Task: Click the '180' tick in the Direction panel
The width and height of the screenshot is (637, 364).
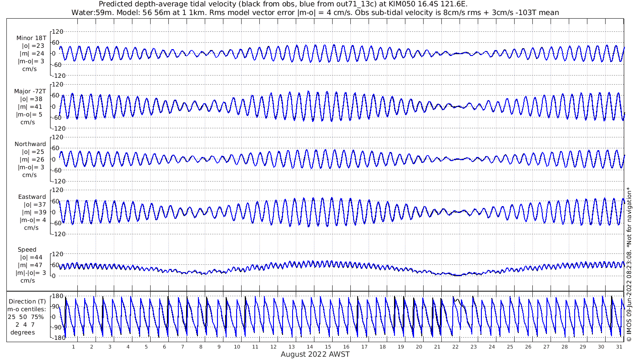Action: point(57,296)
